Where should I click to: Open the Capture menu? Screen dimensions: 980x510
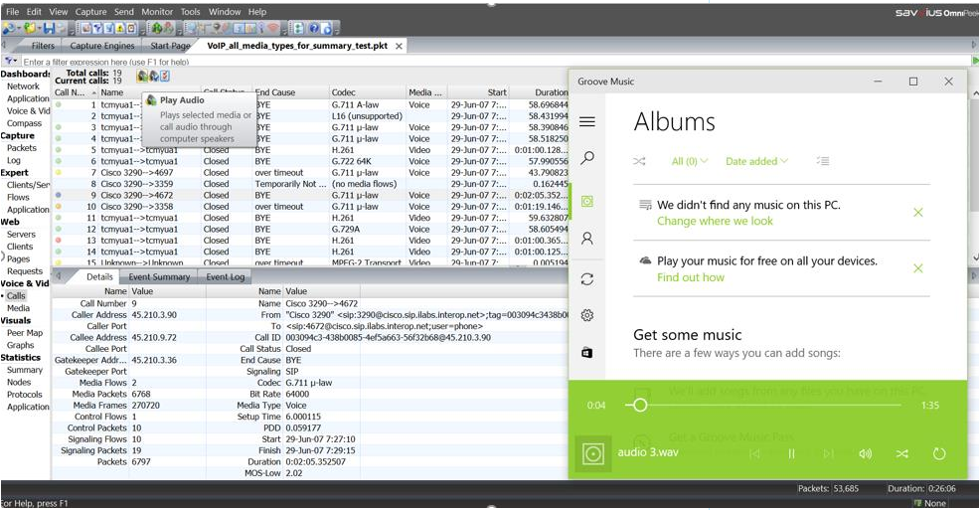tap(90, 11)
